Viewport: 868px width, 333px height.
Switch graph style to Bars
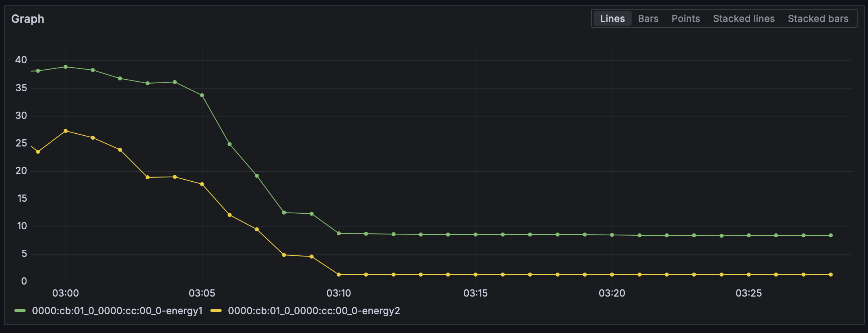[648, 19]
